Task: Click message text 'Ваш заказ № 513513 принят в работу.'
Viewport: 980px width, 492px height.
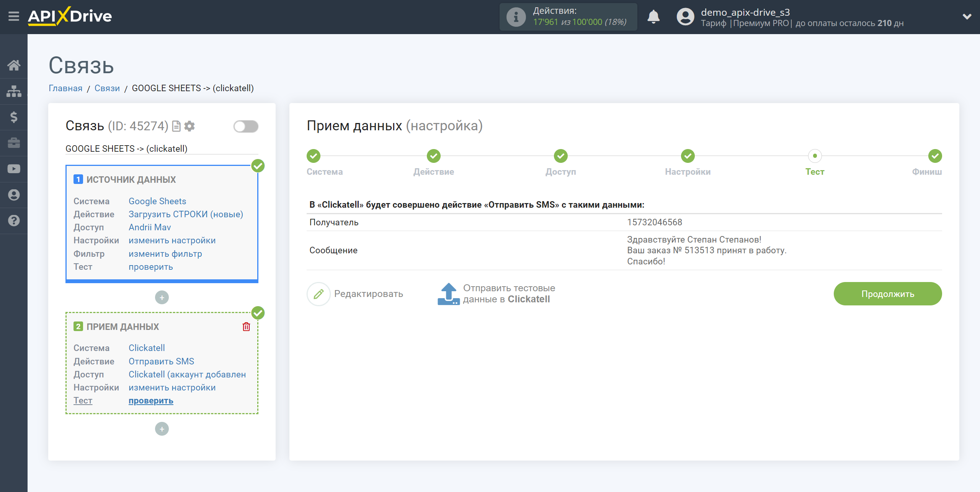Action: 707,250
